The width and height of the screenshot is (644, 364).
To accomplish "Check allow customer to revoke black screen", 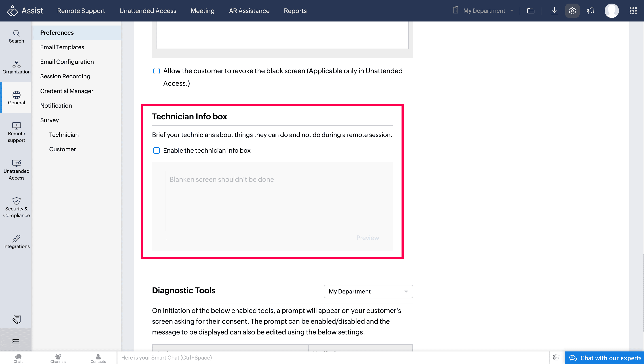I will [x=157, y=71].
